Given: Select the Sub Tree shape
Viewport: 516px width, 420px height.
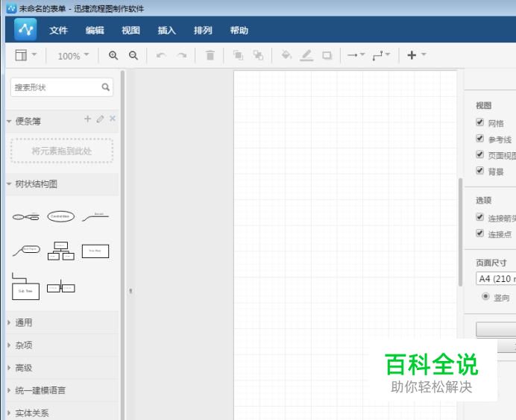Looking at the screenshot, I should point(25,286).
